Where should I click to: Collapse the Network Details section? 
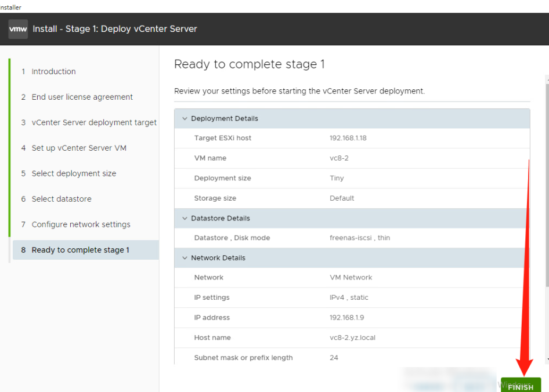pos(185,257)
